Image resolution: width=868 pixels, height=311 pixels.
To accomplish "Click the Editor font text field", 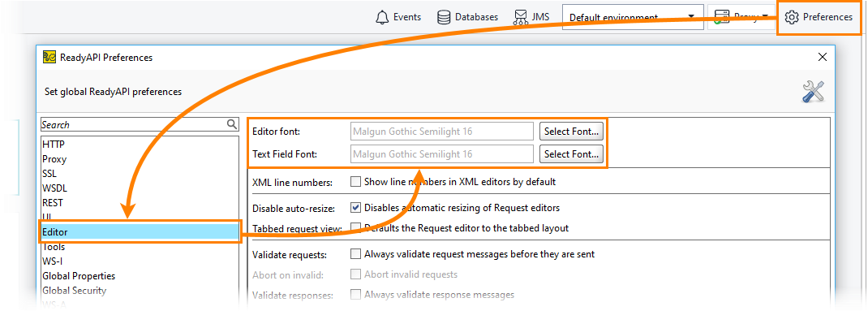I will click(442, 132).
